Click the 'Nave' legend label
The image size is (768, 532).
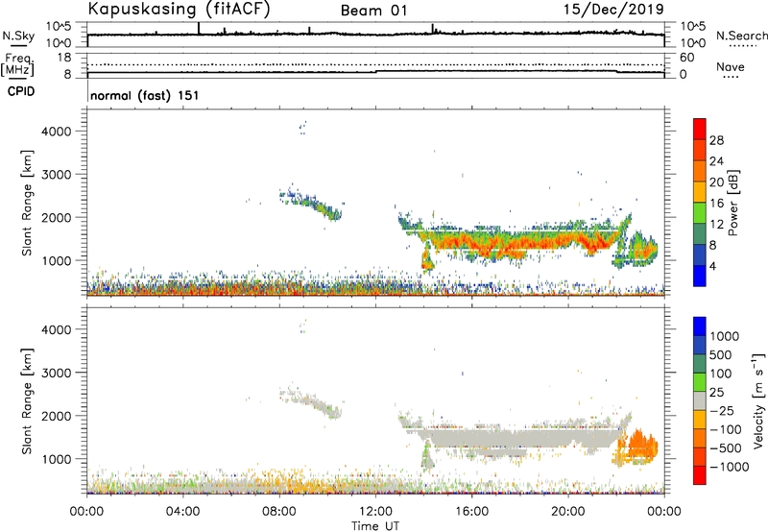[x=731, y=67]
